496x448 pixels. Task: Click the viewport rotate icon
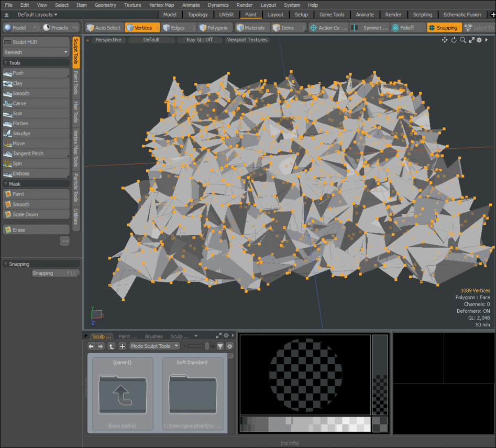click(454, 40)
